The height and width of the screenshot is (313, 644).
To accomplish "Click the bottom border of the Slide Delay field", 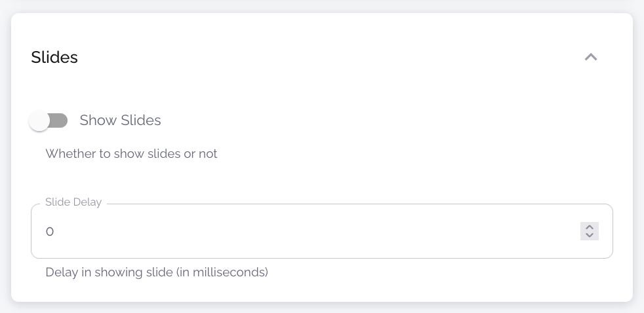I will [x=321, y=258].
